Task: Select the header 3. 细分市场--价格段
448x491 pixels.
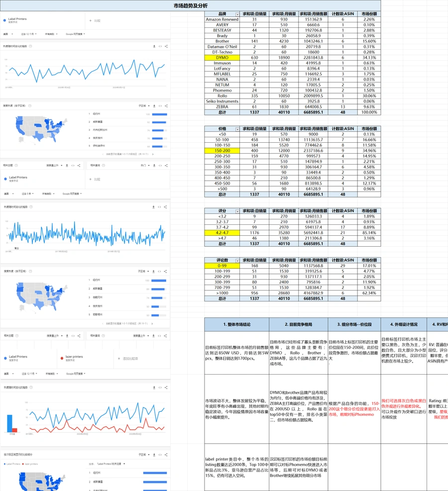Action: [x=354, y=324]
